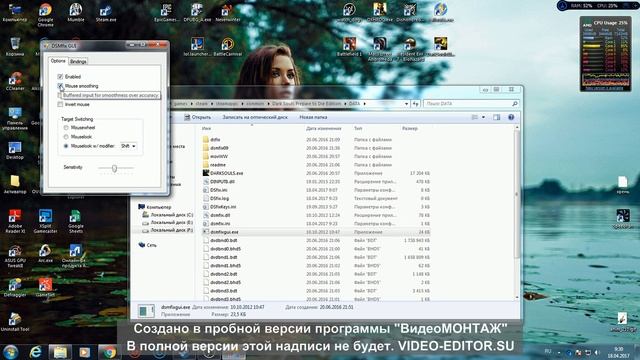Open Windows Explorer taskbar button
Viewport: 640px width, 360px height.
tap(60, 352)
